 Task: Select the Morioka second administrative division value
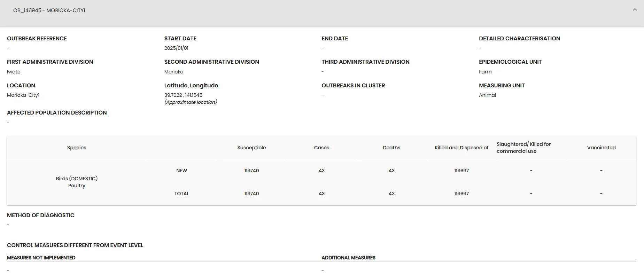[x=174, y=72]
